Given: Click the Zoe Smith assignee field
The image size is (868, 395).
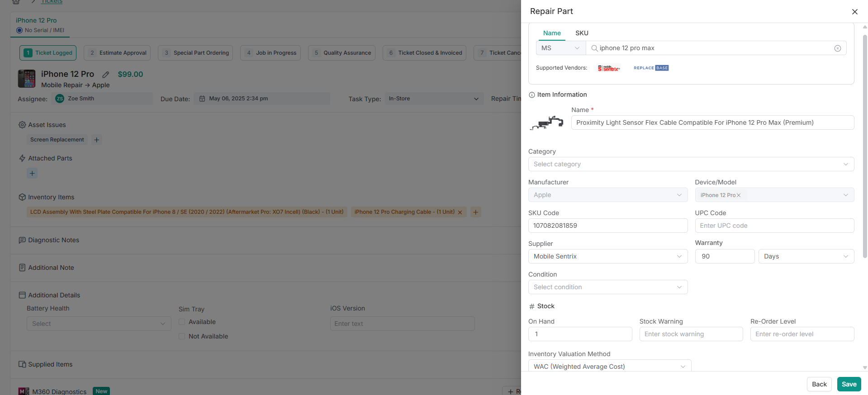Looking at the screenshot, I should (102, 99).
